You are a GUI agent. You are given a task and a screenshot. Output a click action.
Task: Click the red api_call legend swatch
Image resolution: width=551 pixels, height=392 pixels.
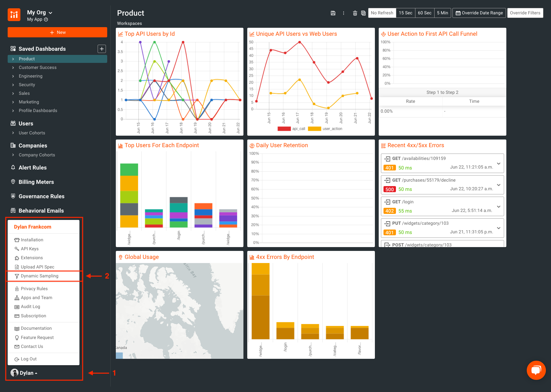[284, 129]
